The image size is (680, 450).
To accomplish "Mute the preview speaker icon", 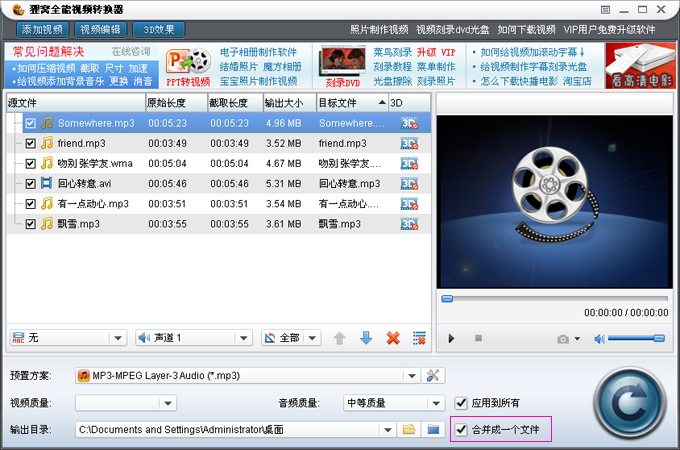I will pos(599,339).
